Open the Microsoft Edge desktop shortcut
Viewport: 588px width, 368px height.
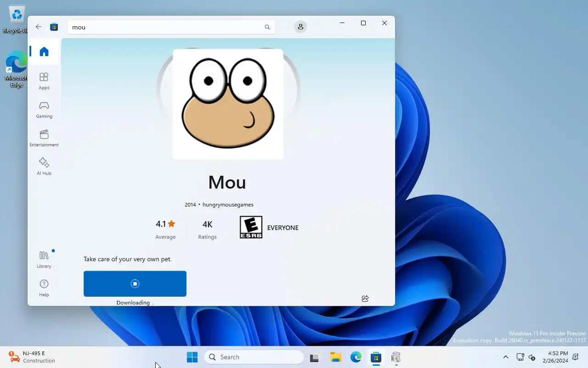coord(17,69)
